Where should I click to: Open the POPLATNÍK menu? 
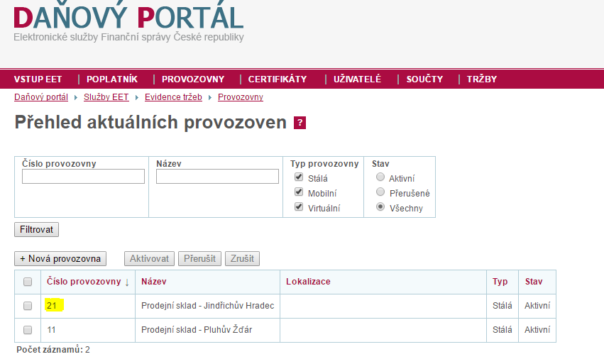pos(111,79)
